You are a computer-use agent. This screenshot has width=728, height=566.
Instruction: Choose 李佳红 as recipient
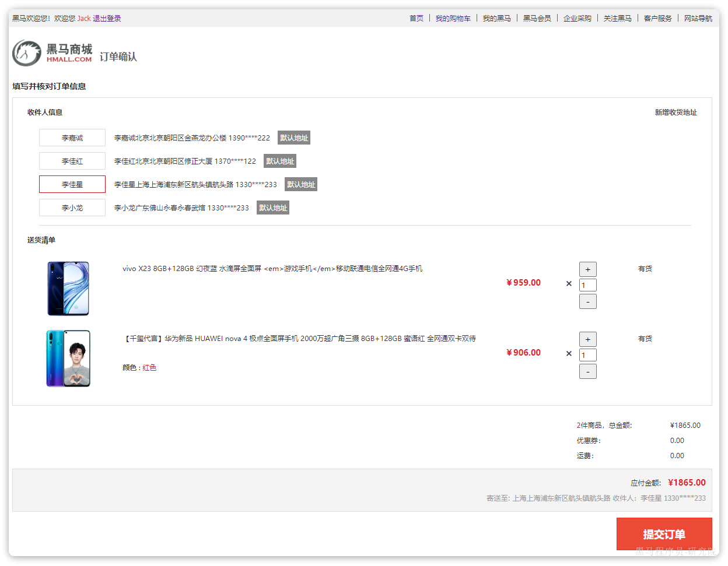click(x=72, y=161)
